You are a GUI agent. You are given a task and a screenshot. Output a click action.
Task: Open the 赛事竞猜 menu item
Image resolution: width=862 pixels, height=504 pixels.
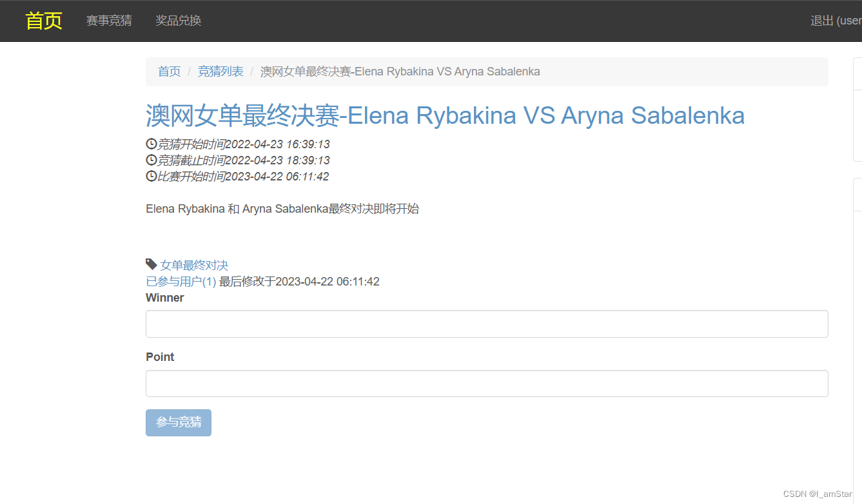109,21
